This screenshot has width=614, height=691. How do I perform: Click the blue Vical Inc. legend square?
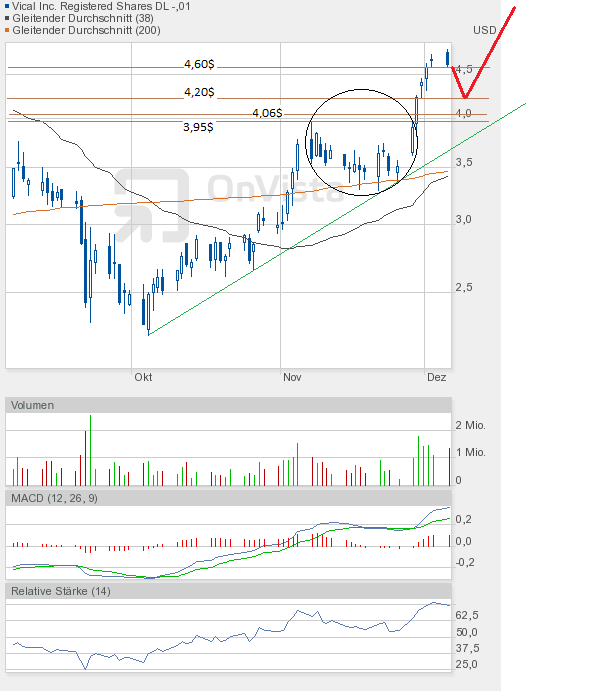tap(9, 6)
